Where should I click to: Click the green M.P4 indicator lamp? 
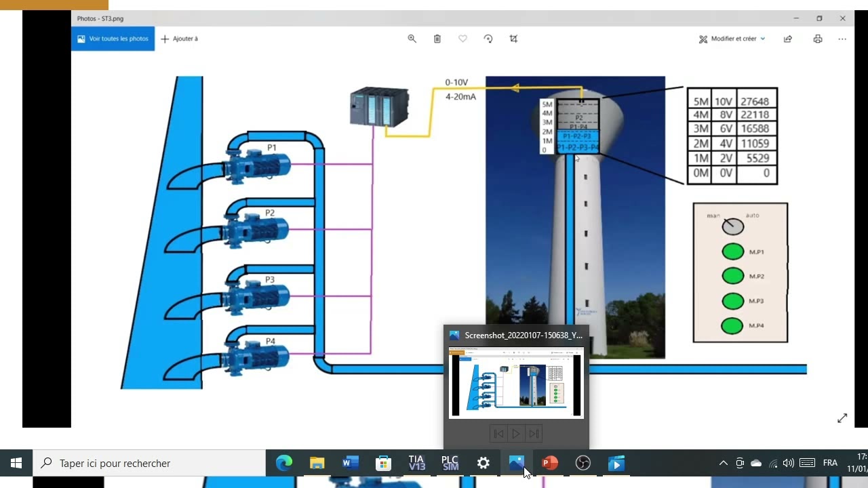[733, 326]
